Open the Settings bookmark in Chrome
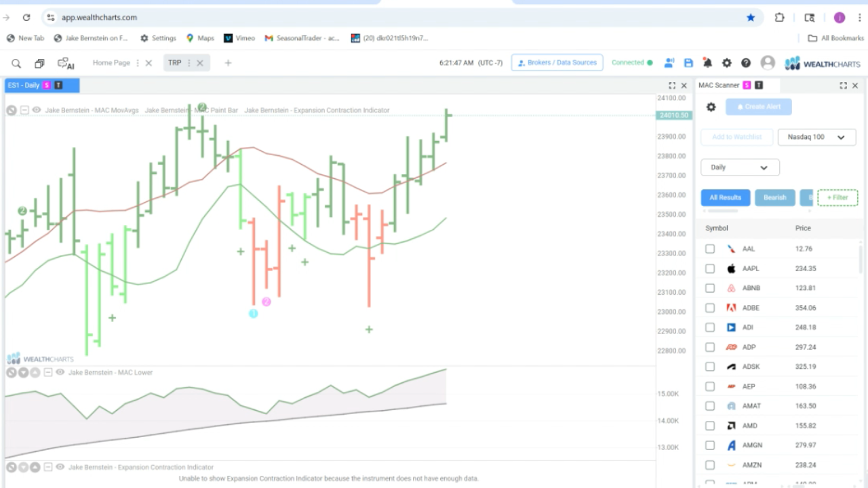The height and width of the screenshot is (488, 868). click(x=157, y=39)
